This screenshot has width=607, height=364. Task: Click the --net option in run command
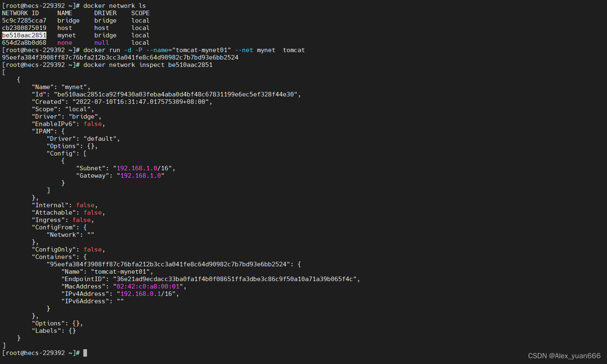(x=244, y=50)
